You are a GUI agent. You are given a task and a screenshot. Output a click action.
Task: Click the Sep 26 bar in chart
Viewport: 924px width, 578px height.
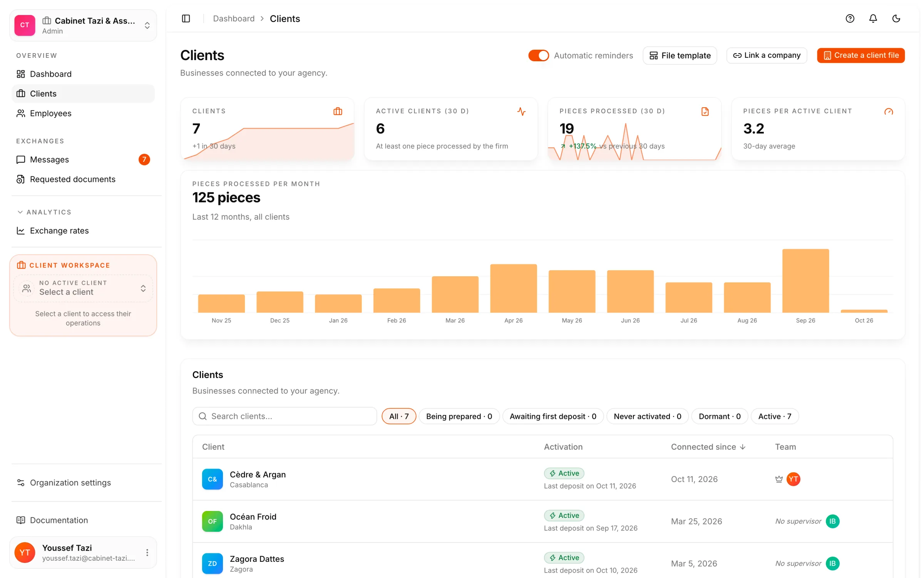pyautogui.click(x=805, y=281)
